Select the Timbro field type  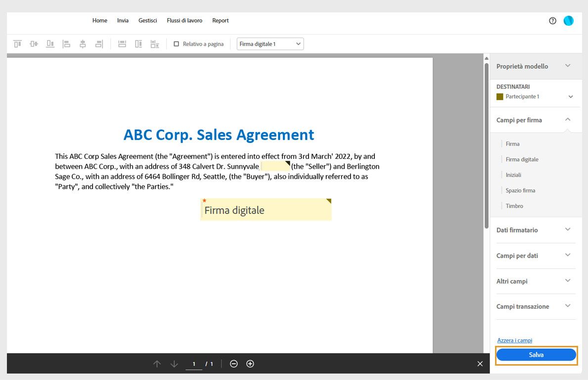click(x=514, y=206)
